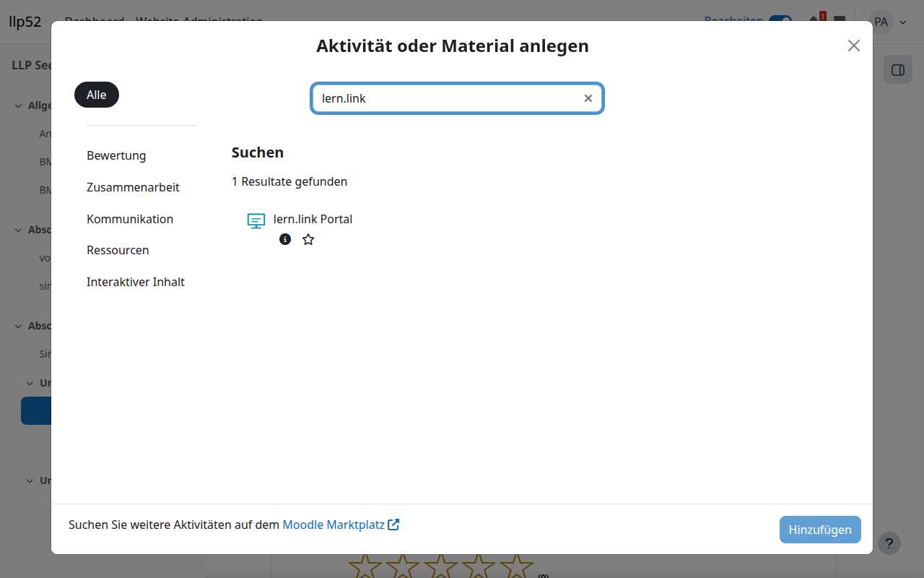
Task: Click the Hinzufügen button
Action: [x=820, y=530]
